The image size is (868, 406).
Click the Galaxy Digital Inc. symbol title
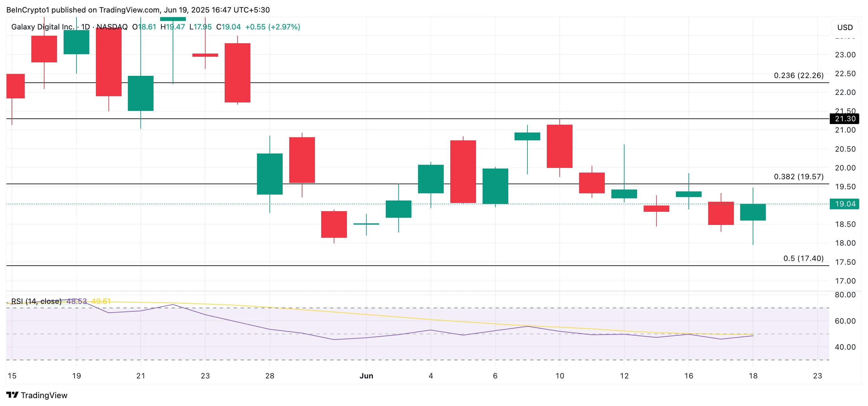(42, 27)
